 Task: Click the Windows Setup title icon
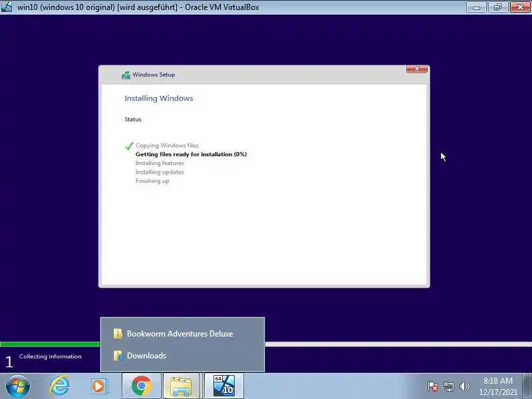click(x=126, y=75)
